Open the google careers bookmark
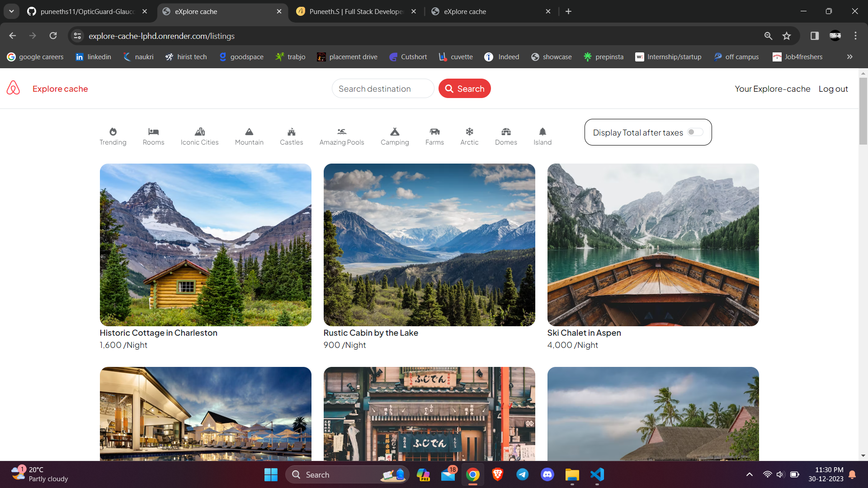 click(x=35, y=57)
